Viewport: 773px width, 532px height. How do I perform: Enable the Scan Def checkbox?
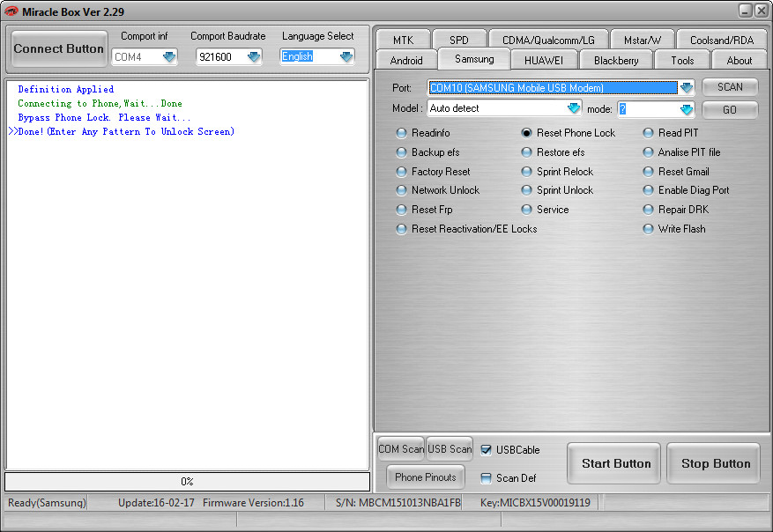(486, 477)
